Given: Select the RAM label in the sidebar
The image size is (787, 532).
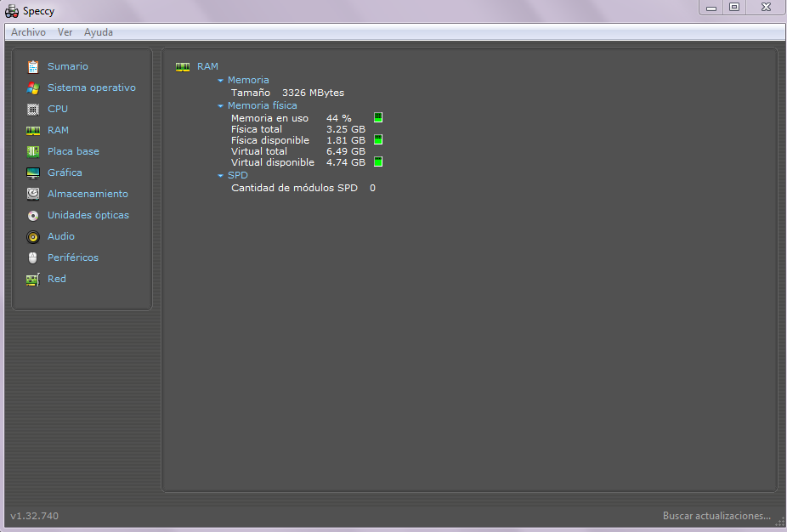Looking at the screenshot, I should click(x=59, y=130).
